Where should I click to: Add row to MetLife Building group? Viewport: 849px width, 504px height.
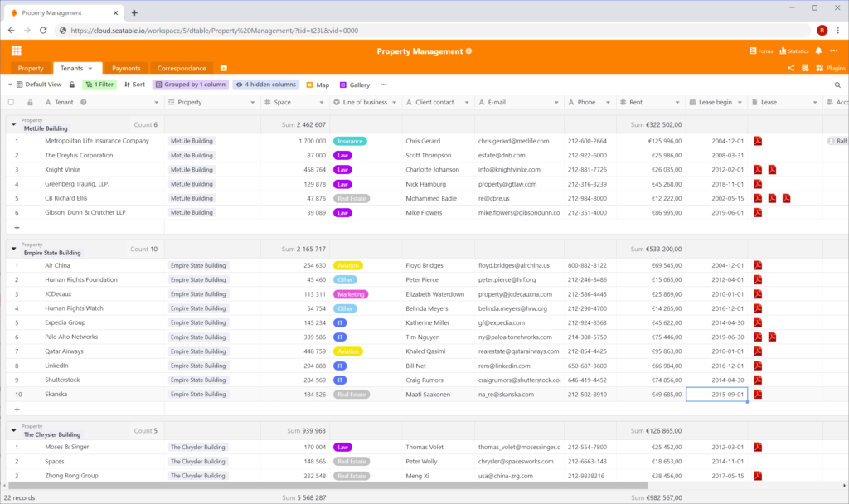click(17, 228)
